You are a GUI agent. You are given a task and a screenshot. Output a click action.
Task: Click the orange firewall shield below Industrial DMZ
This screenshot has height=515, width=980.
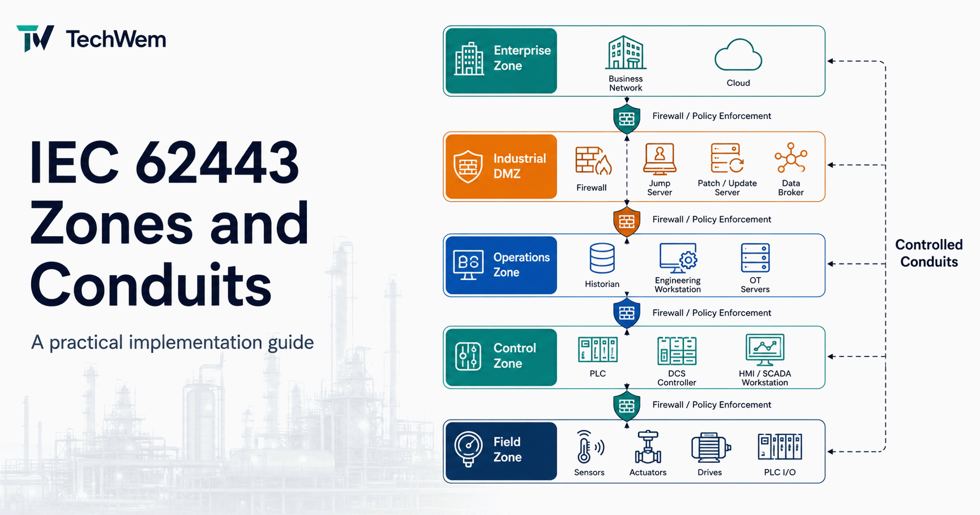click(x=627, y=222)
